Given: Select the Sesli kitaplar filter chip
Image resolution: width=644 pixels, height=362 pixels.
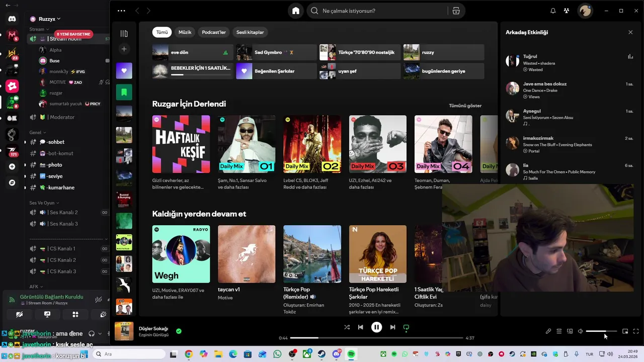Looking at the screenshot, I should (250, 32).
